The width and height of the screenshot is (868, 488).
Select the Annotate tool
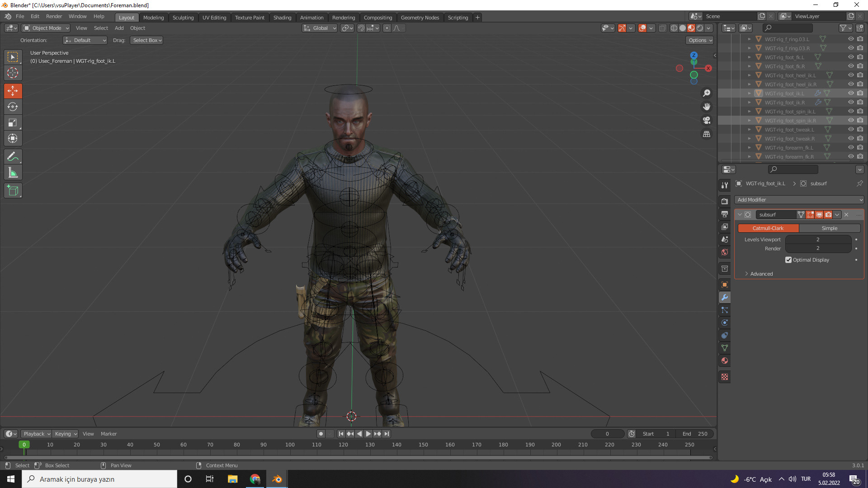tap(13, 156)
